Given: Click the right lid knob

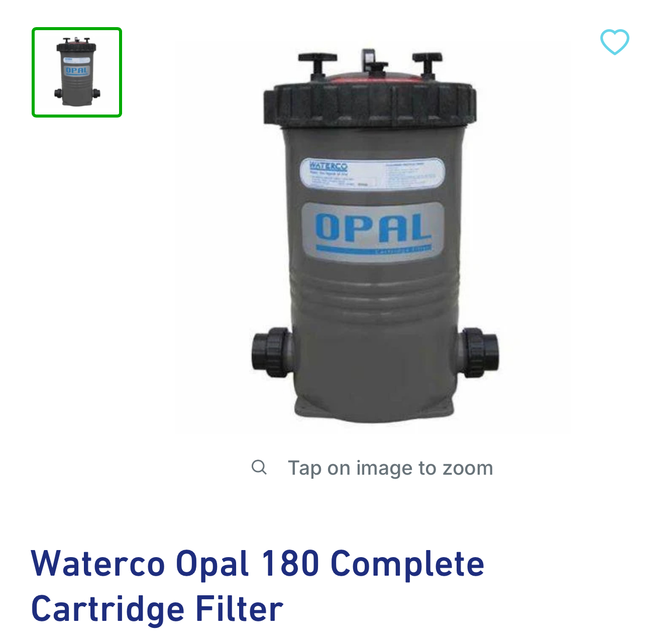Looking at the screenshot, I should click(427, 63).
